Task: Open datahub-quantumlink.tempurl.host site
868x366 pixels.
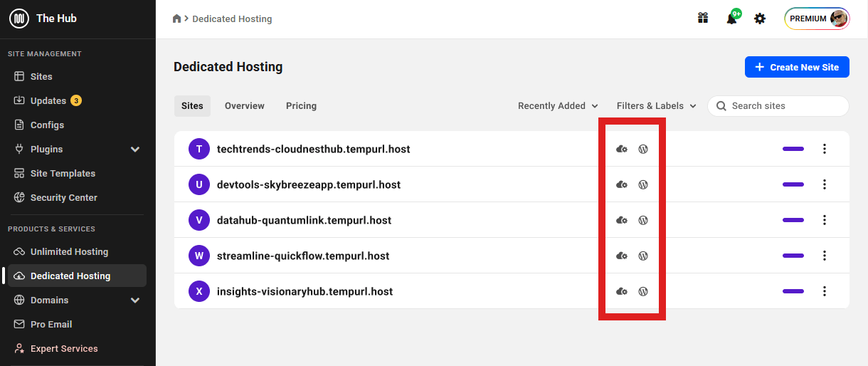Action: (304, 220)
